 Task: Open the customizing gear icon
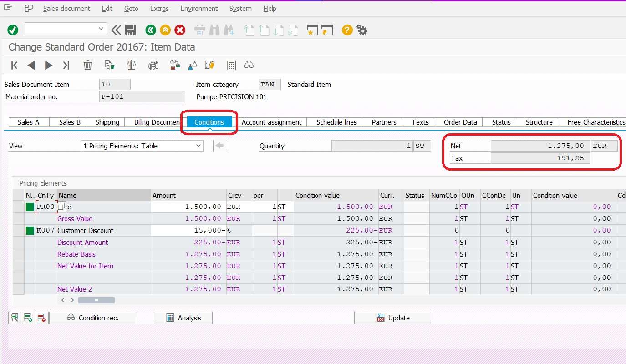coord(361,30)
